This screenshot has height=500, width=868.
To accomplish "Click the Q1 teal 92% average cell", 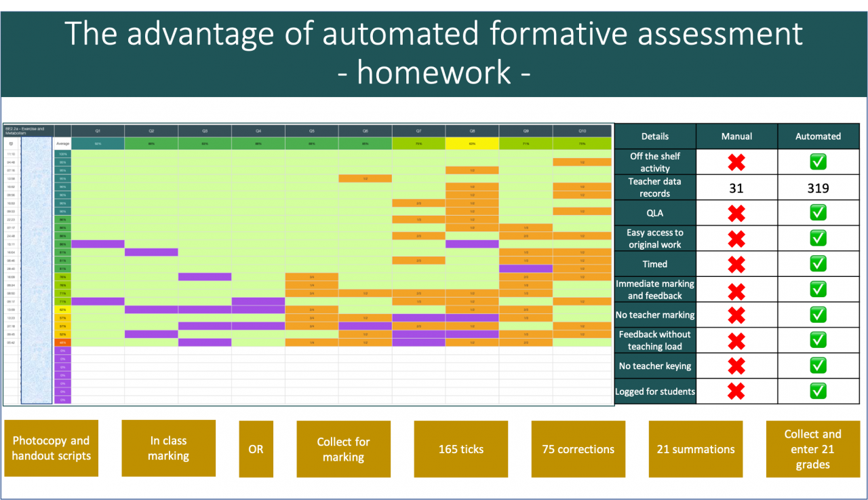I will 98,143.
